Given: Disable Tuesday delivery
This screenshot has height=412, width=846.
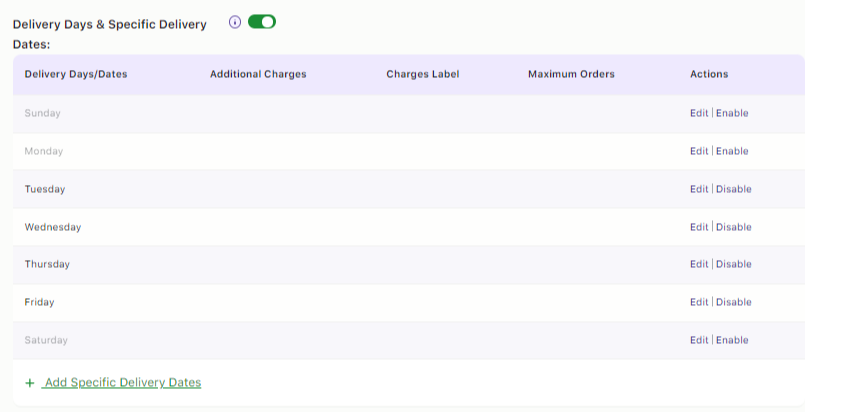Looking at the screenshot, I should 734,189.
